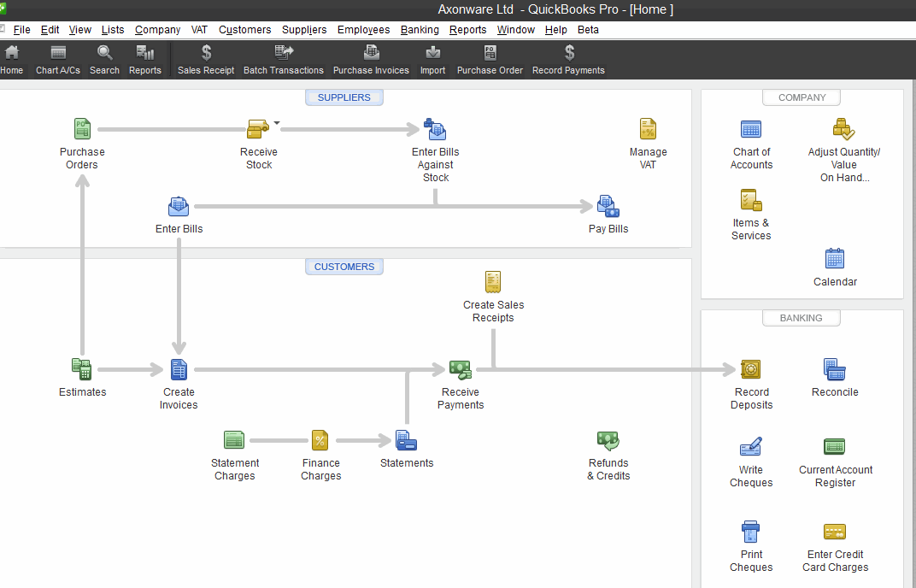Select Refunds & Credits
Image resolution: width=916 pixels, height=588 pixels.
click(608, 441)
